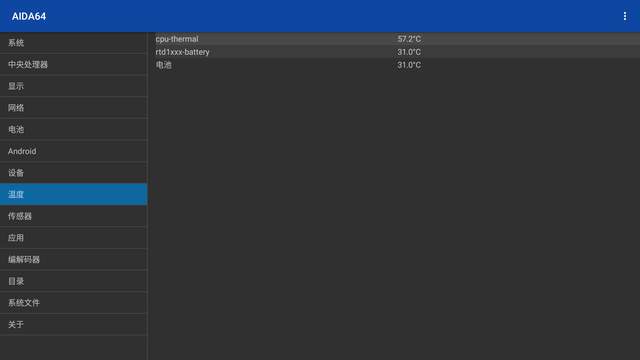The width and height of the screenshot is (640, 360).
Task: Open the 网络 page
Action: click(73, 108)
